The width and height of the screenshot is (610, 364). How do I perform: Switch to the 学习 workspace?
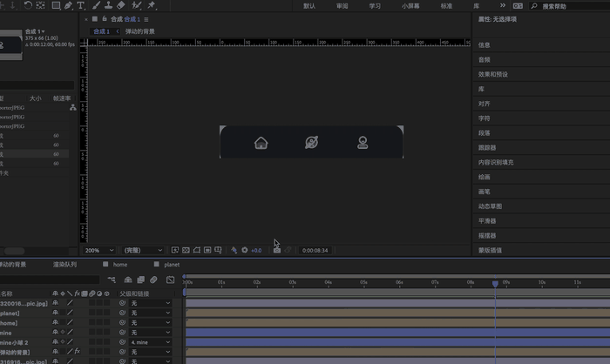[375, 6]
